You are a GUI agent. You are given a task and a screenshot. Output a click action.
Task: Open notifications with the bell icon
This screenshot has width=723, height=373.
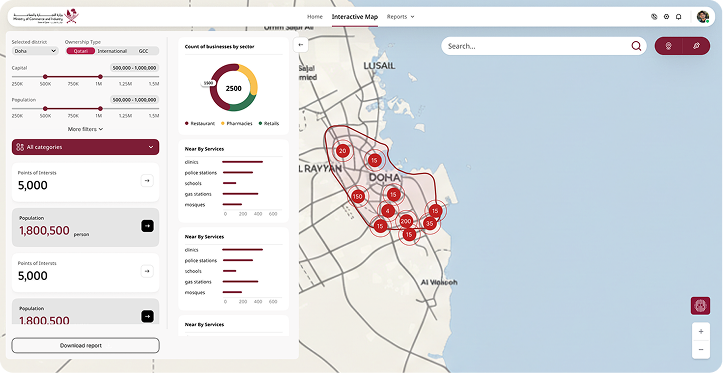tap(678, 17)
